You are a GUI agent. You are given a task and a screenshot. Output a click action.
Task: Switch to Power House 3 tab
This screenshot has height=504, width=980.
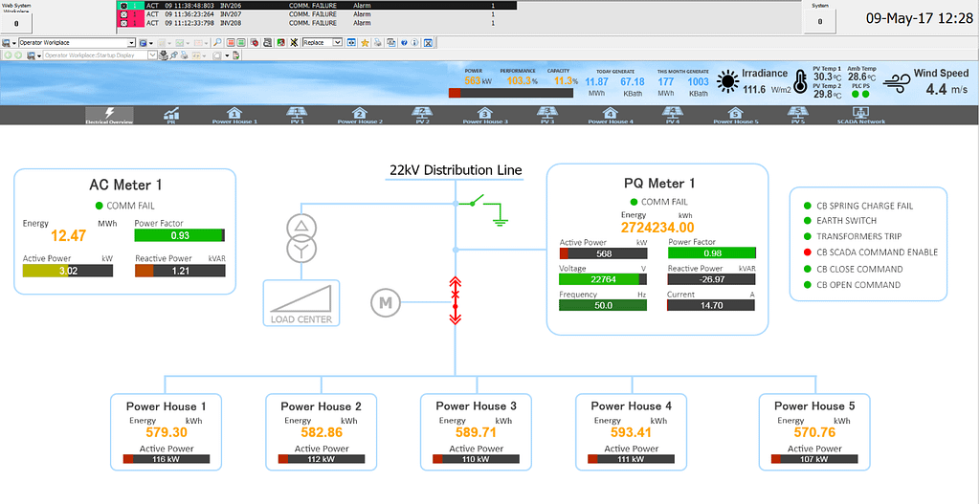[485, 115]
